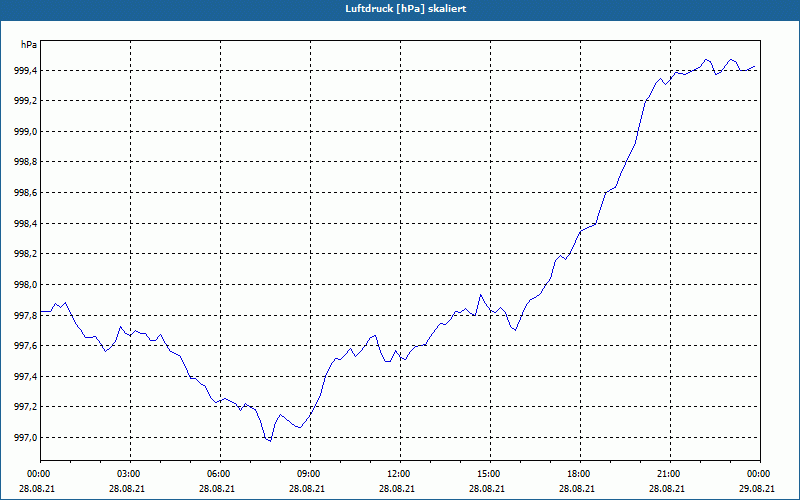Select the hPa unit label on the axis

[x=29, y=45]
